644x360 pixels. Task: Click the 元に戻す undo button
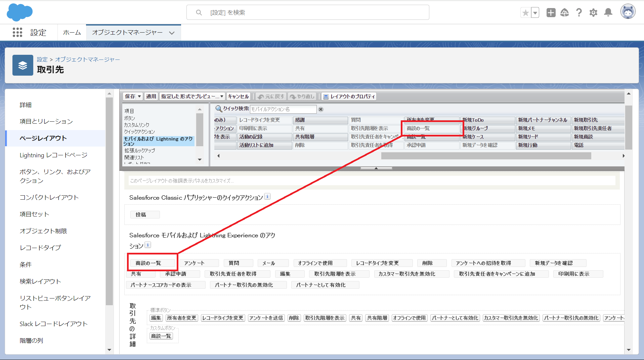[x=271, y=96]
